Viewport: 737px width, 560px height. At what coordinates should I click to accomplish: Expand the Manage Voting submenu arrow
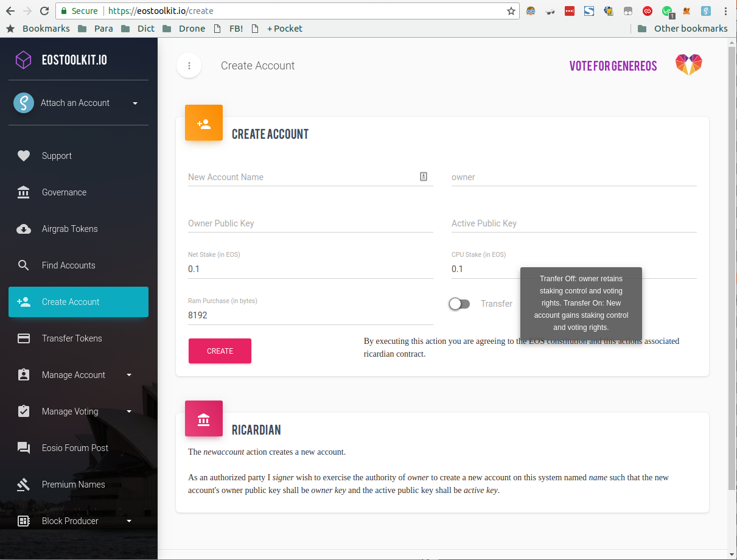129,411
